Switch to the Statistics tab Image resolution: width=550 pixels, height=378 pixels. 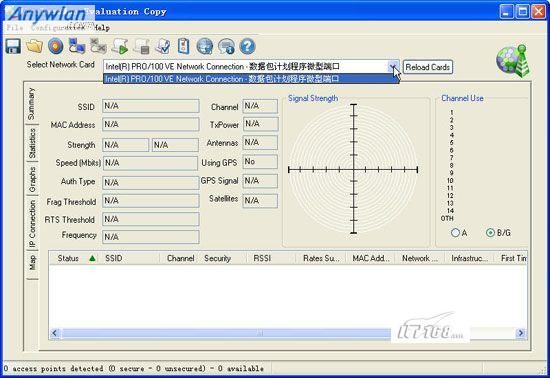32,143
